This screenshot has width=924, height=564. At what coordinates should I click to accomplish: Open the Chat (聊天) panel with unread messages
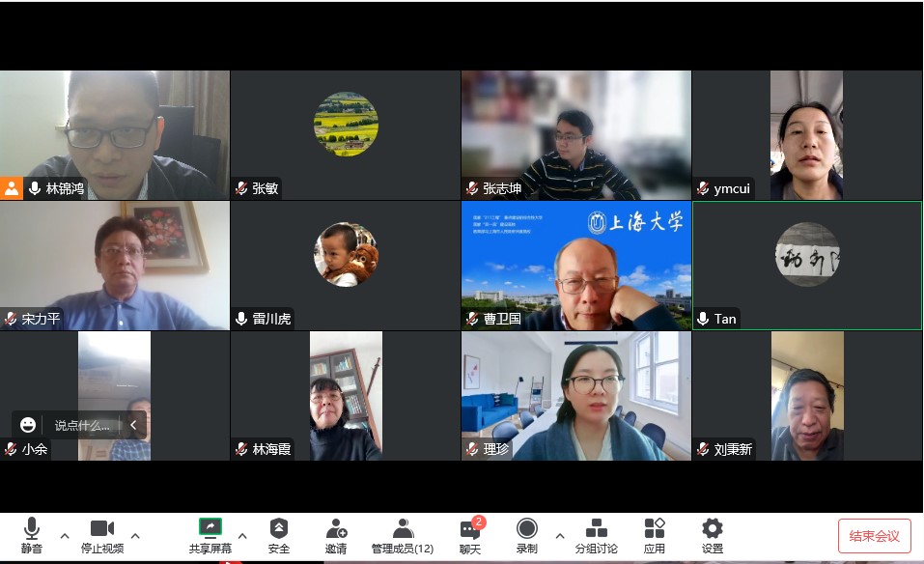tap(470, 534)
